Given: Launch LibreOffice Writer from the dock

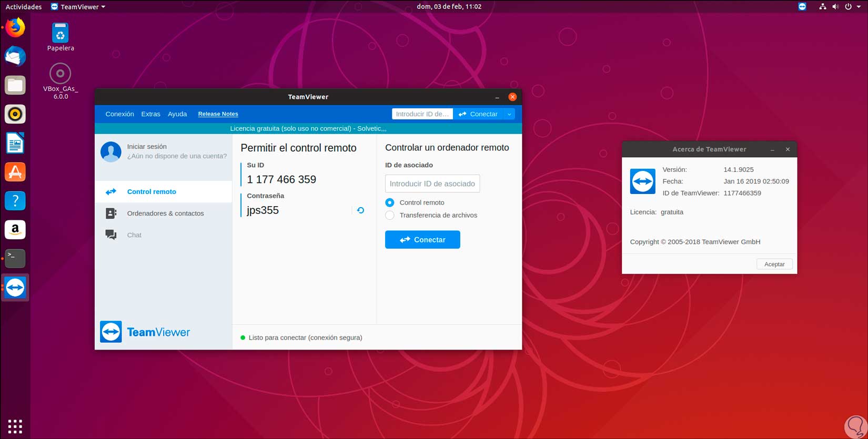Looking at the screenshot, I should [x=15, y=143].
